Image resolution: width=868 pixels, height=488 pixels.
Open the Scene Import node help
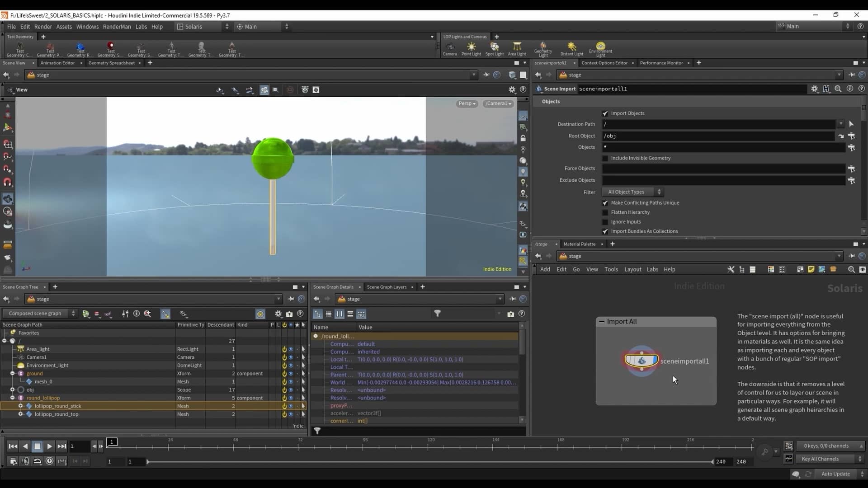pyautogui.click(x=862, y=89)
